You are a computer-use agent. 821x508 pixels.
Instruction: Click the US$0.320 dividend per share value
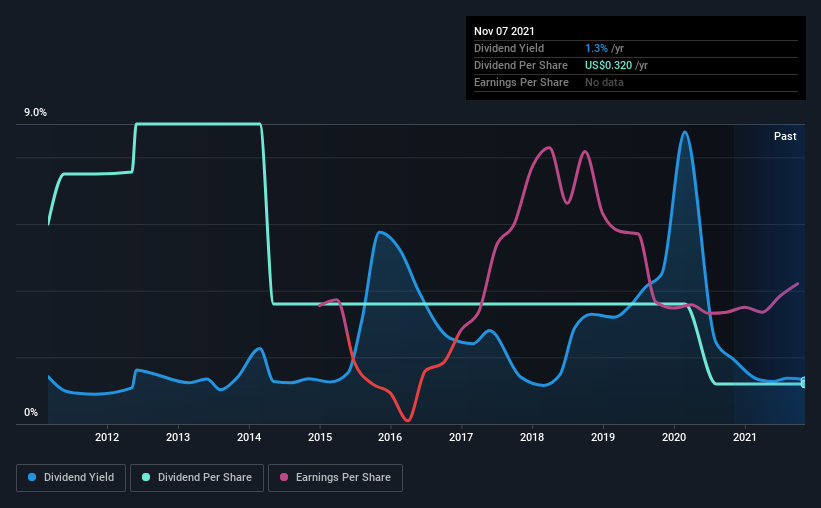[x=608, y=65]
